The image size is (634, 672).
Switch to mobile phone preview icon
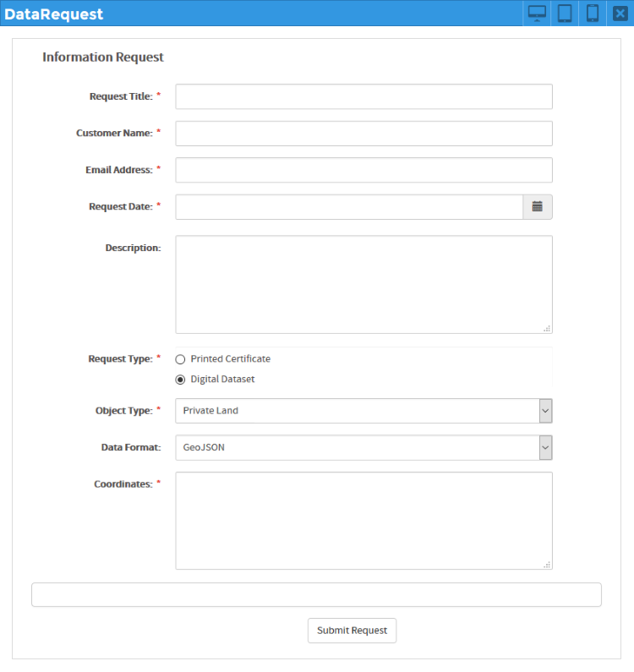593,14
